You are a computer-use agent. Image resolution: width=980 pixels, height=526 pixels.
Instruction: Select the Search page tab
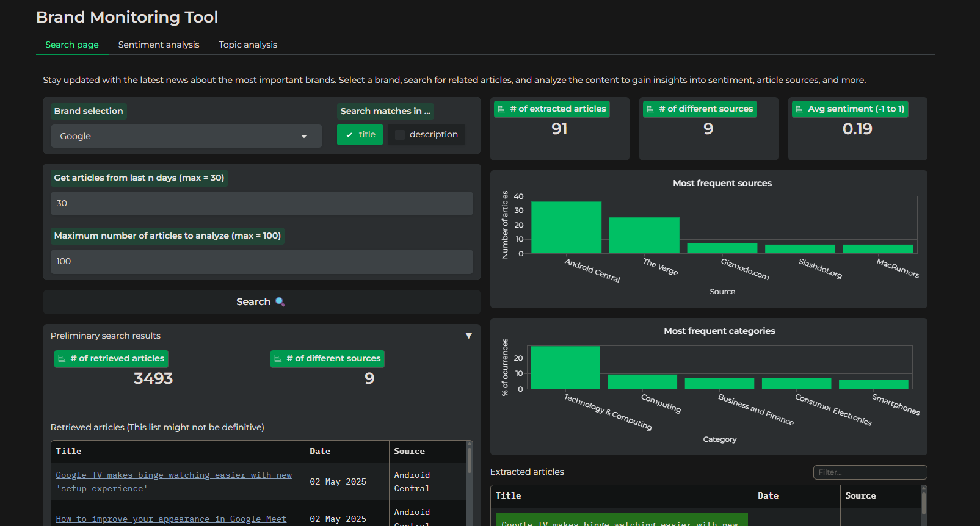(72, 45)
